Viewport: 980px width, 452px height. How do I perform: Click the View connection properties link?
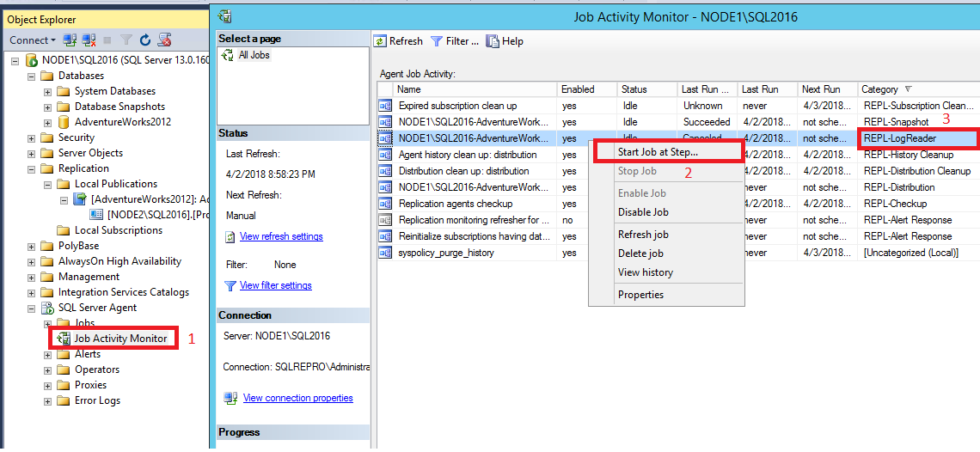pyautogui.click(x=297, y=398)
